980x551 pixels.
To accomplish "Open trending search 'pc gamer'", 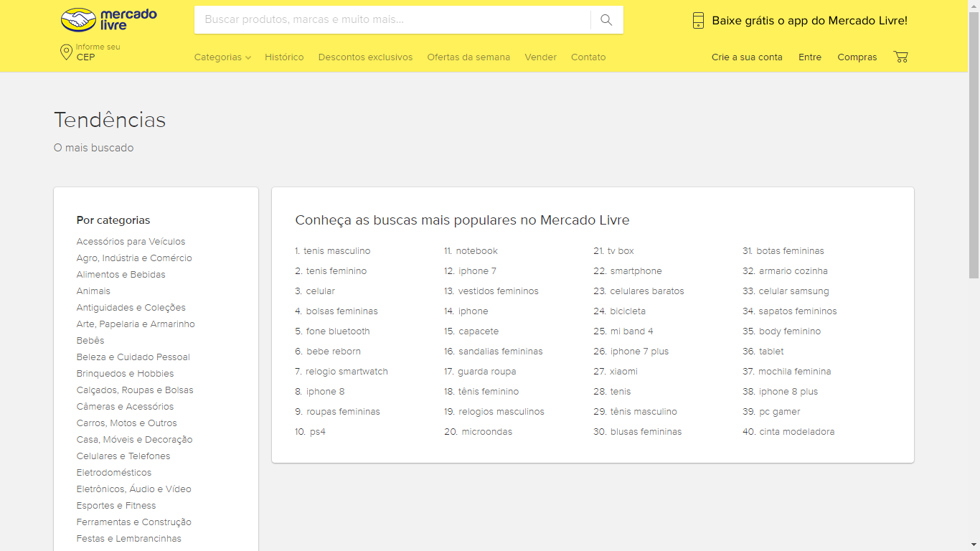I will pyautogui.click(x=780, y=412).
